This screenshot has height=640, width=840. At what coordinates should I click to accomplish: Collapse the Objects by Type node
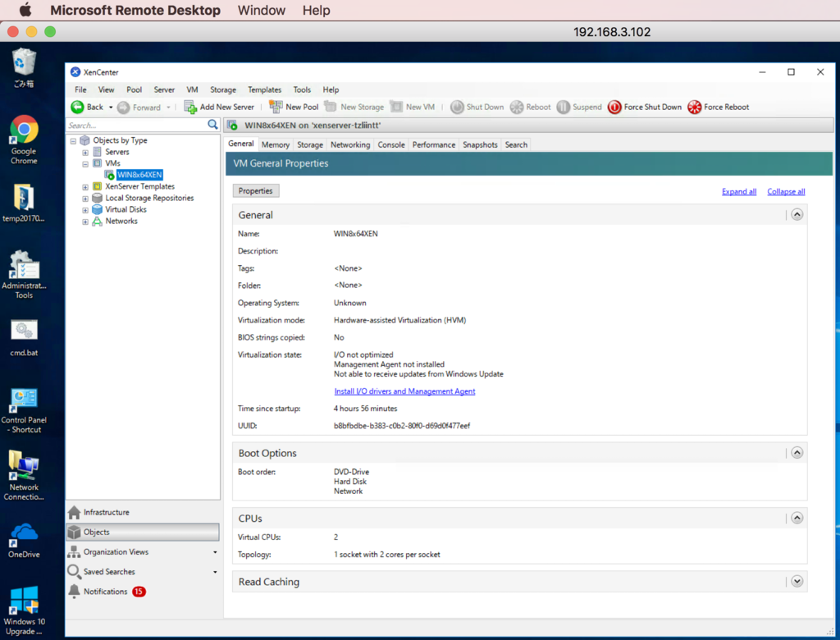pyautogui.click(x=73, y=141)
